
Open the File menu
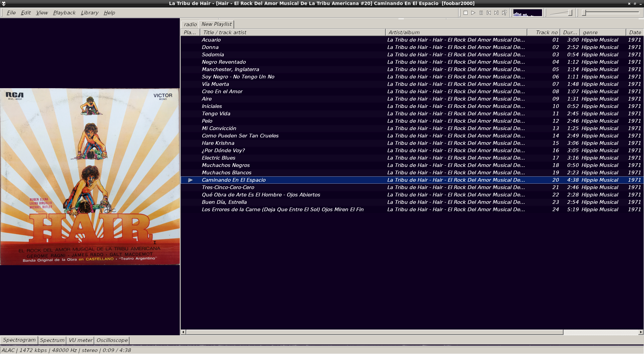(11, 13)
